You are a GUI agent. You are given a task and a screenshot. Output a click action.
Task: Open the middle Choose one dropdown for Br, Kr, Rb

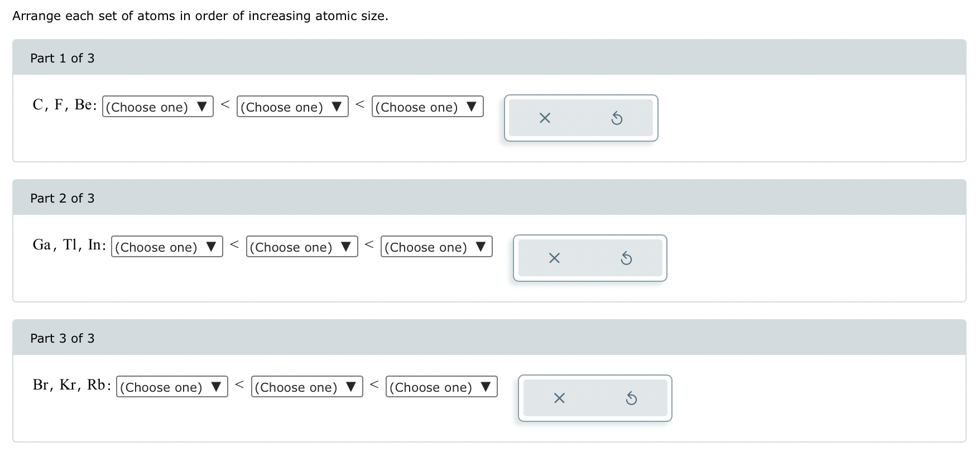(x=307, y=386)
